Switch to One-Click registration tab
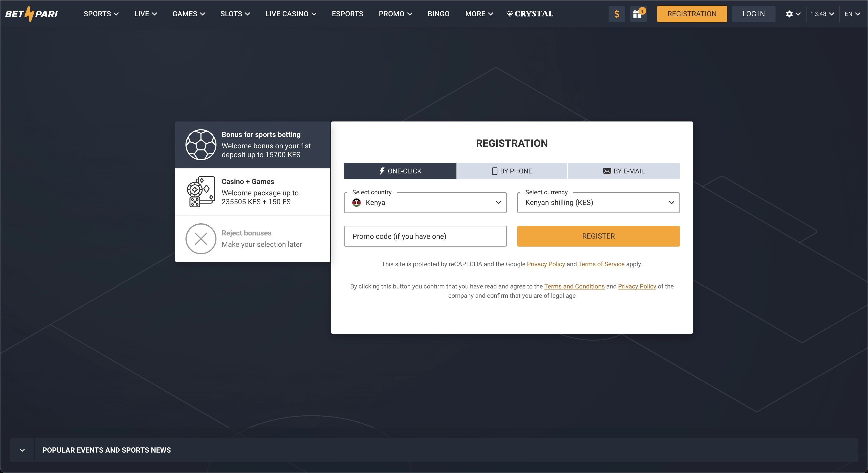 click(x=400, y=171)
